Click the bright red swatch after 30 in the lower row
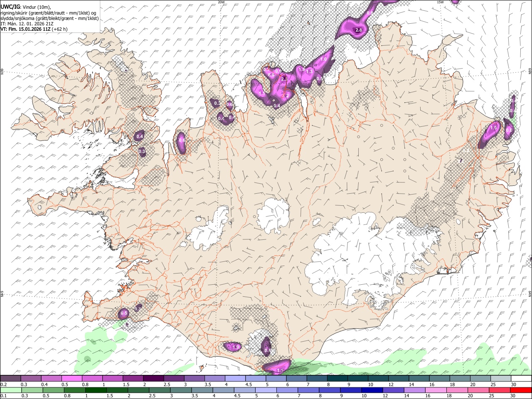Screen dimensions: 532x399 tap(521, 390)
